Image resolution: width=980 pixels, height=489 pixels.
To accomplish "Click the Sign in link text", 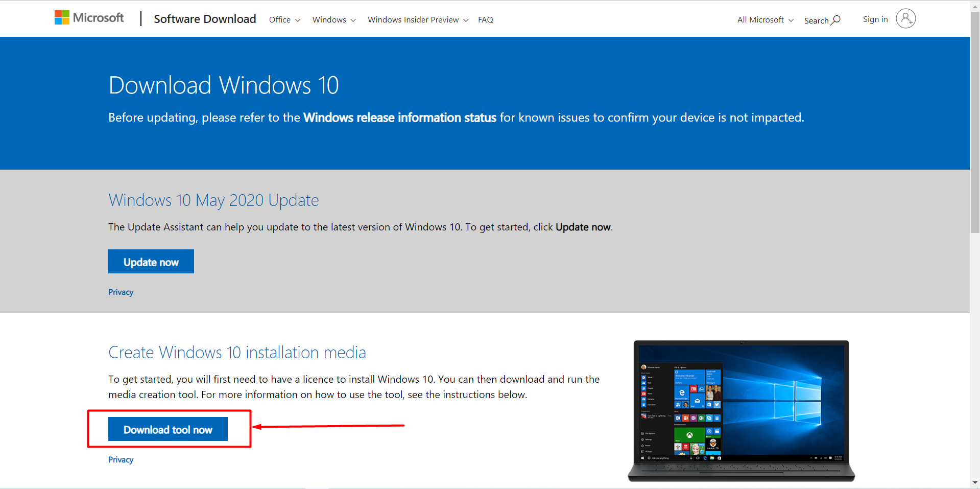I will coord(875,19).
